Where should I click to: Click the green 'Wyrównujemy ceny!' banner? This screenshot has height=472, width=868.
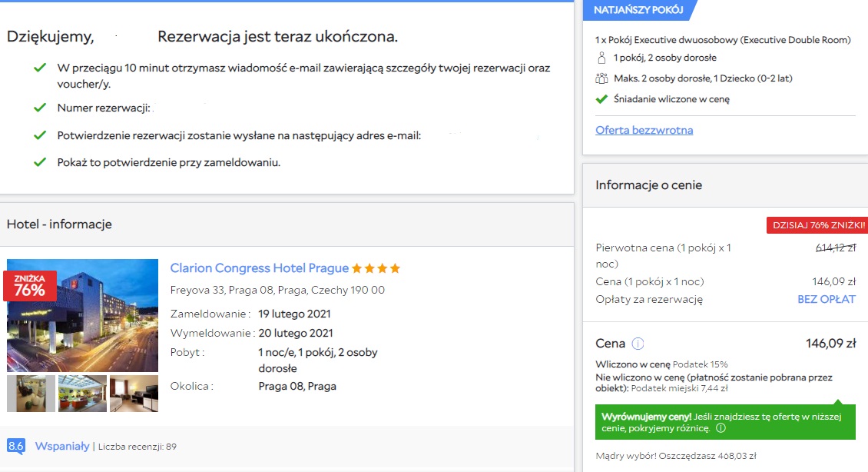[725, 422]
